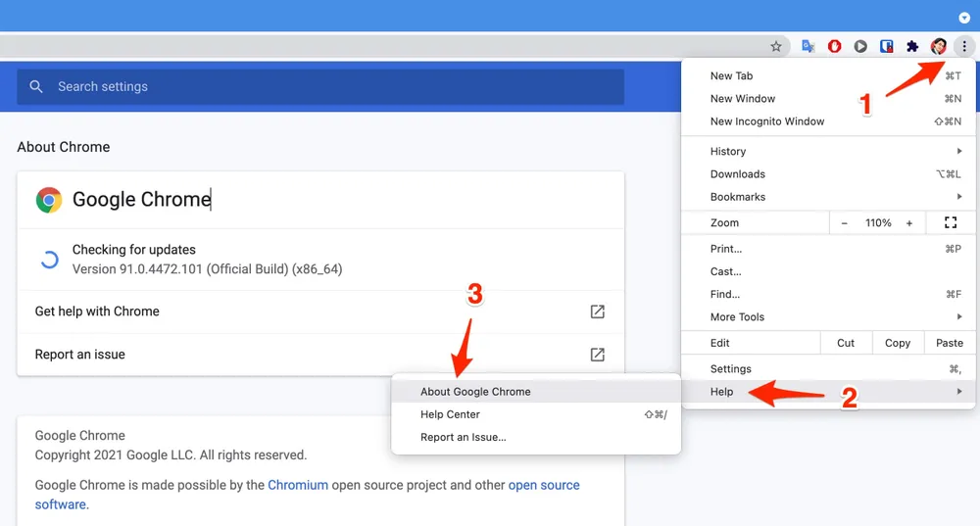Open the Downloads menu item

pos(828,173)
